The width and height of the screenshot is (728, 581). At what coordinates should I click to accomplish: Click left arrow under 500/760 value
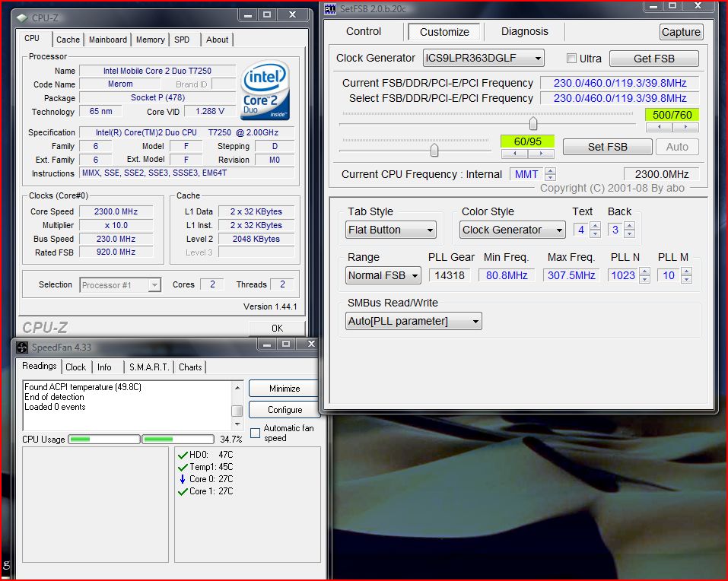tap(659, 127)
